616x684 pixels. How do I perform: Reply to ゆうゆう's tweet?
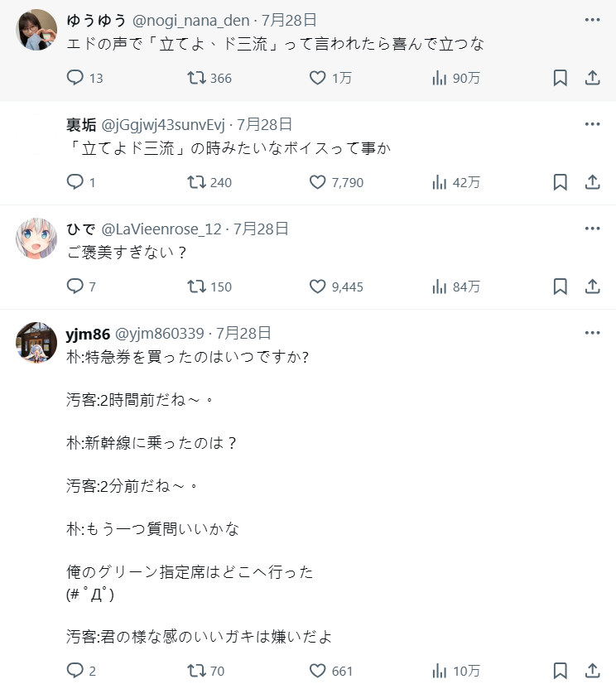point(75,78)
